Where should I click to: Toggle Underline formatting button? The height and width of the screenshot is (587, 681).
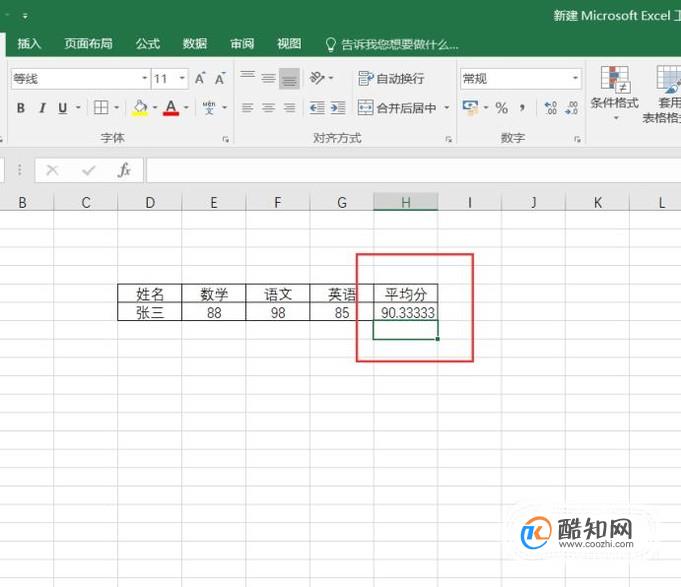tap(63, 108)
